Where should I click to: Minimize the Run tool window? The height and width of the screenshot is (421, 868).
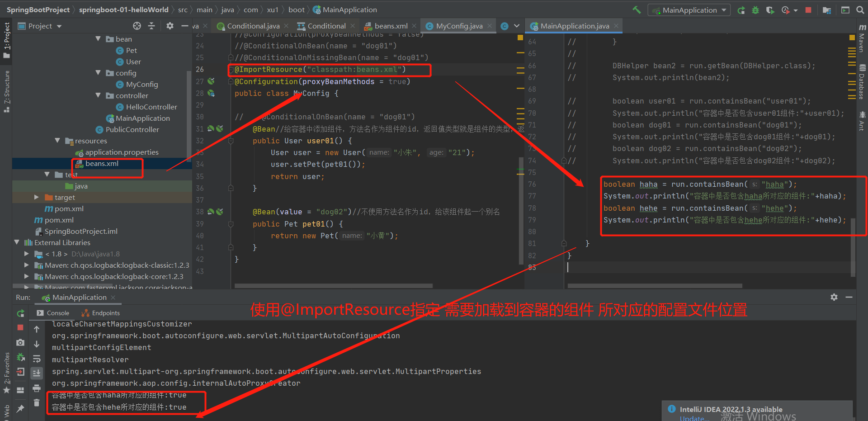tap(849, 297)
